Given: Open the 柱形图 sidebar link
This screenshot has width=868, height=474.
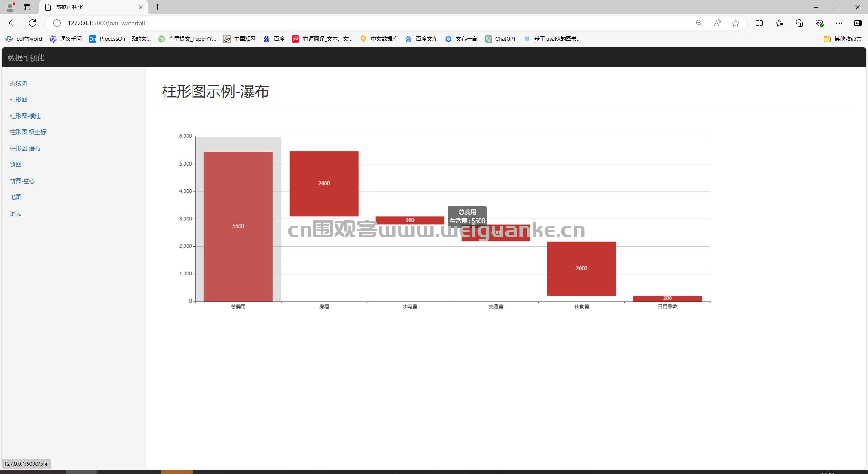Looking at the screenshot, I should click(x=19, y=100).
